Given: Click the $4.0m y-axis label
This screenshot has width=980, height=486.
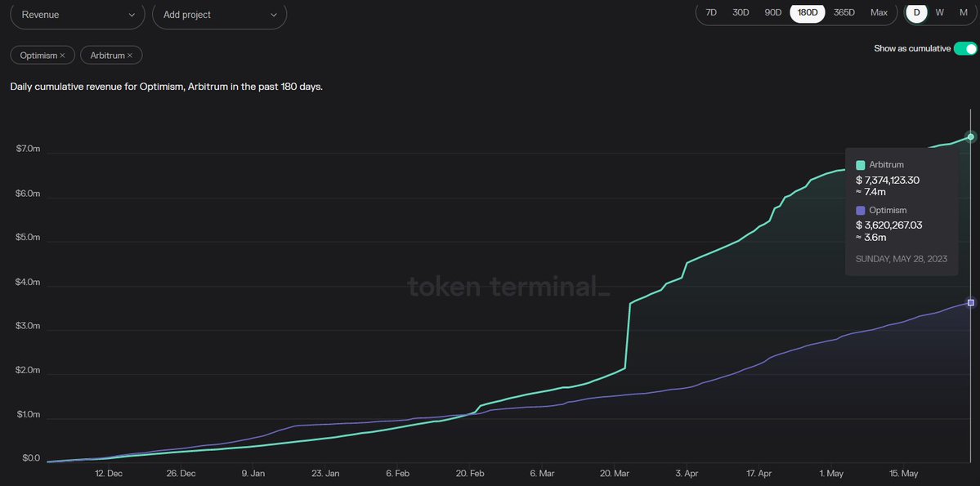Looking at the screenshot, I should pyautogui.click(x=28, y=282).
